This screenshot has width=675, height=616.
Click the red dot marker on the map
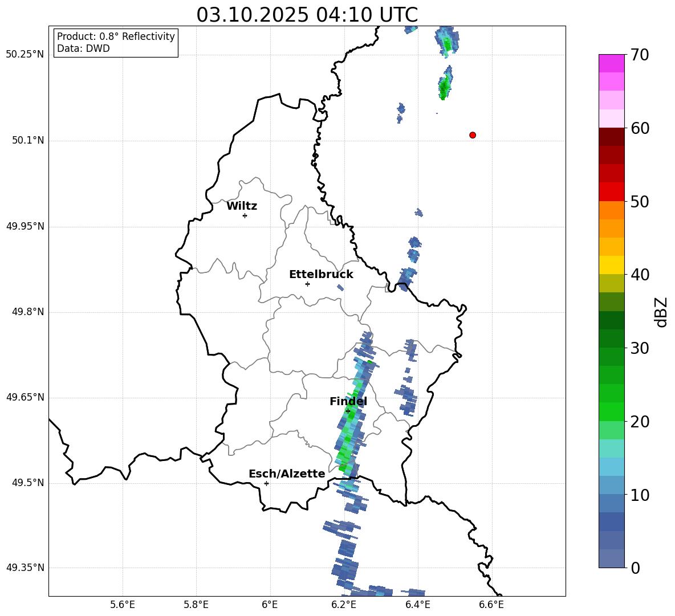pyautogui.click(x=472, y=135)
